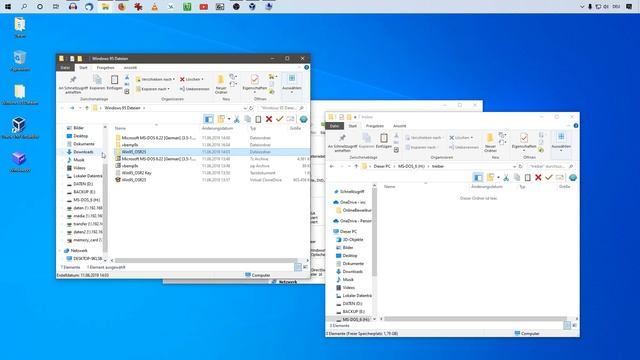The height and width of the screenshot is (360, 640).
Task: Open the red YouTube icon on the taskbar
Action: [204, 7]
